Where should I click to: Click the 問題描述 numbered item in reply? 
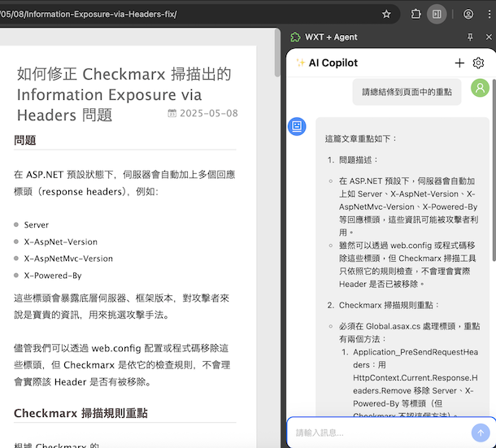point(358,160)
